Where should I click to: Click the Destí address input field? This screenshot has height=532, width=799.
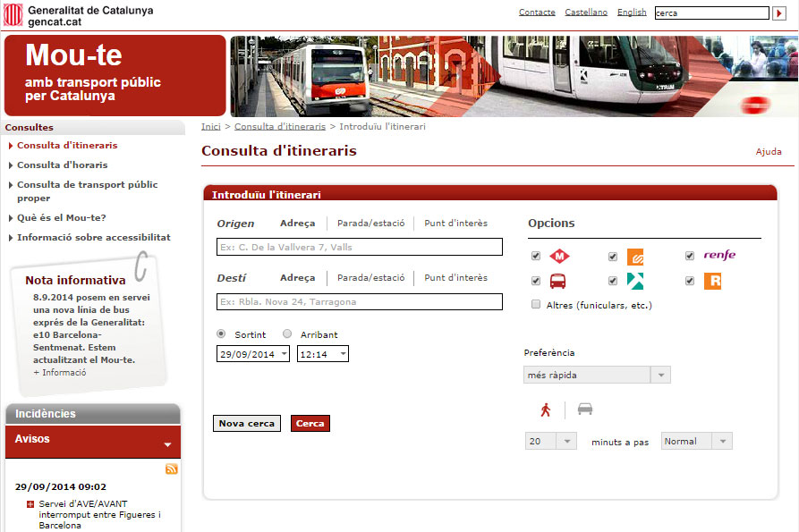point(360,302)
